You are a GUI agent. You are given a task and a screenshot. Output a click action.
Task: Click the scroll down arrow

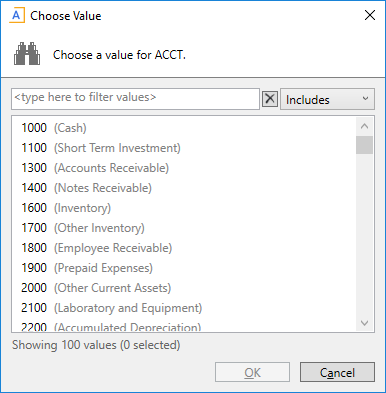pyautogui.click(x=364, y=322)
